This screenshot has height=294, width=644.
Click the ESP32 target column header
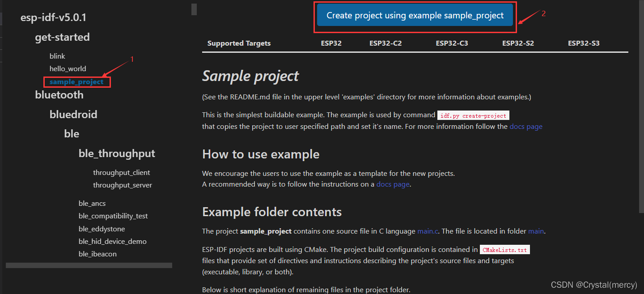[331, 43]
